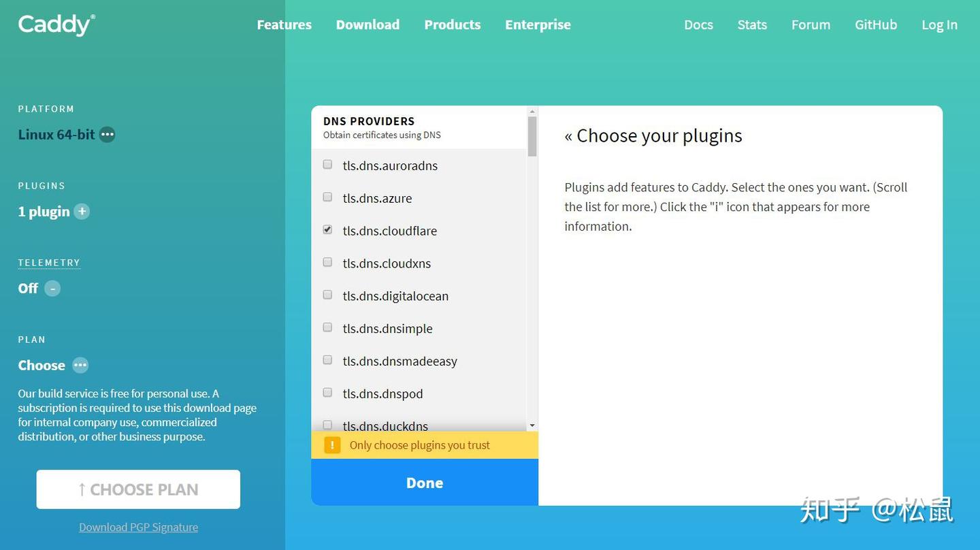The height and width of the screenshot is (550, 980).
Task: Click the back chevrons before Choose your plugins
Action: click(568, 136)
